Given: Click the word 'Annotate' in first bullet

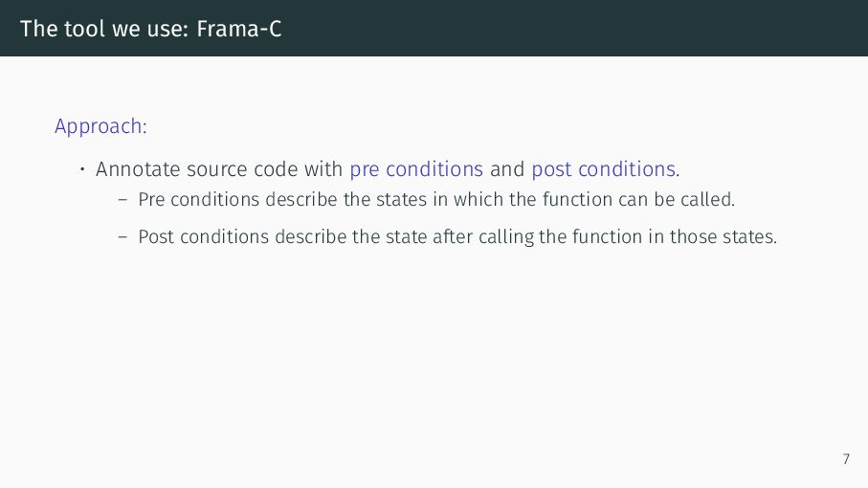Looking at the screenshot, I should [x=138, y=168].
